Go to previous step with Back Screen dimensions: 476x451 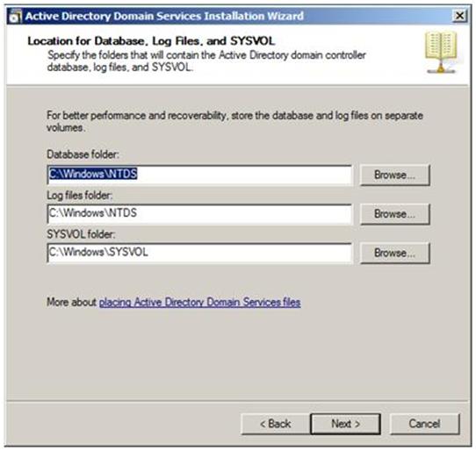(276, 424)
